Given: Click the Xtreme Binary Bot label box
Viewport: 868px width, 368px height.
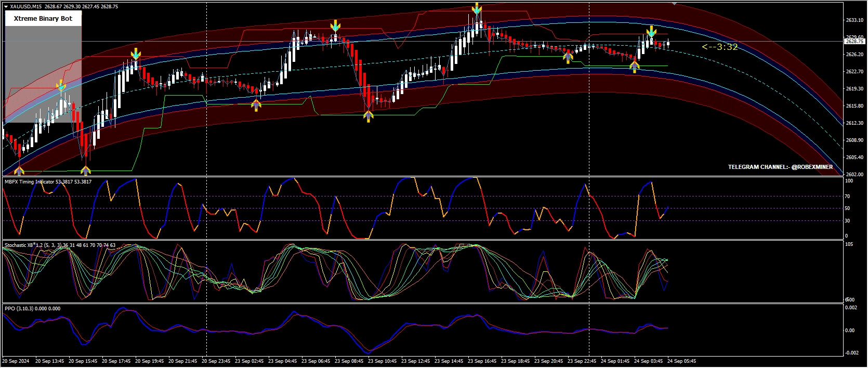Looking at the screenshot, I should pos(43,19).
